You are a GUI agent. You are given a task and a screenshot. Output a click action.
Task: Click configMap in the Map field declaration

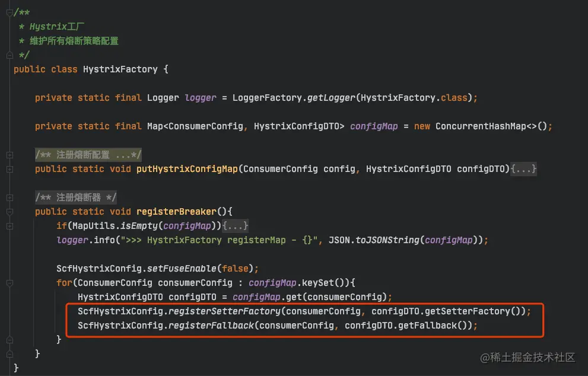pyautogui.click(x=374, y=126)
